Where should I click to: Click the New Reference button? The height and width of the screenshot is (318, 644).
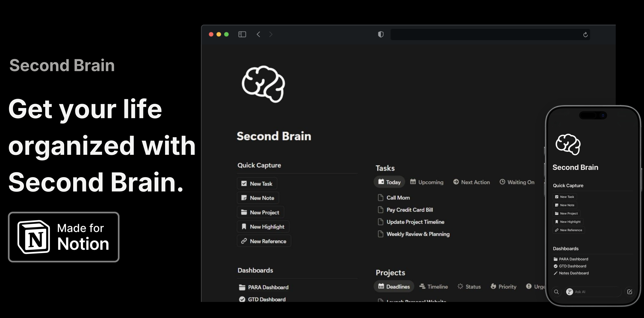[x=264, y=241]
